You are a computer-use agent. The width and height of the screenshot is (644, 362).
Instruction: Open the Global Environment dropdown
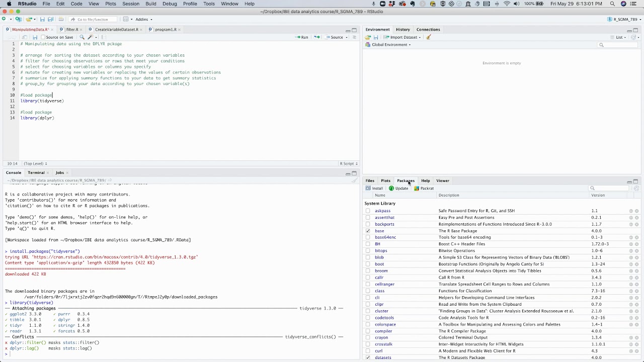coord(391,45)
